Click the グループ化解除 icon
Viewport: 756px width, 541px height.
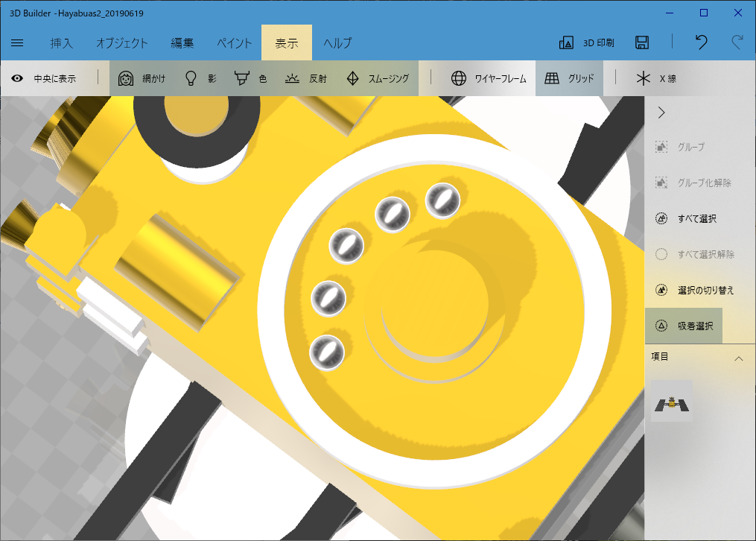coord(661,183)
